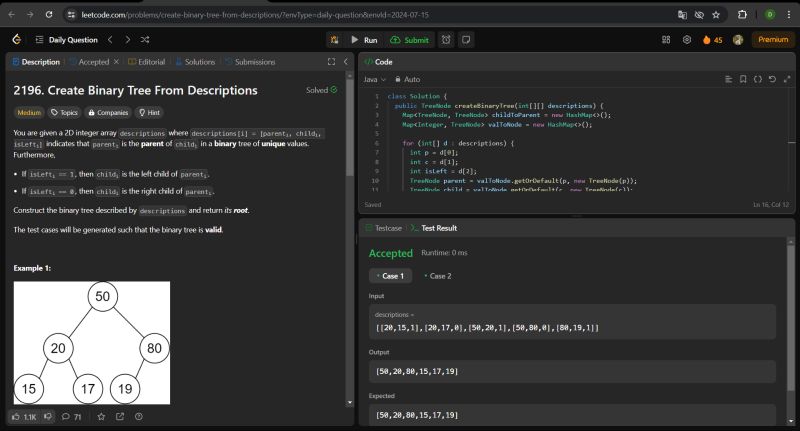This screenshot has width=800, height=431.
Task: Select the Case 2 test case
Action: tap(437, 276)
